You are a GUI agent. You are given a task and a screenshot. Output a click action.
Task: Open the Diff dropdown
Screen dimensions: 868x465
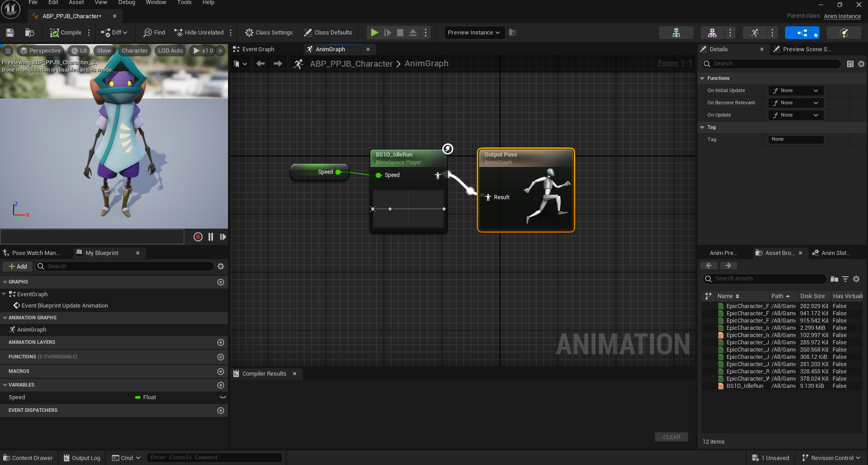click(x=114, y=33)
